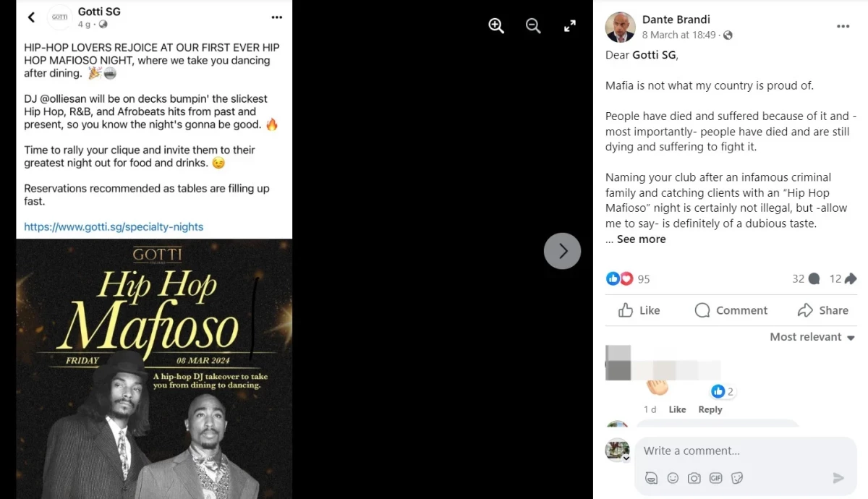
Task: Open avatar sticker comment option
Action: pyautogui.click(x=651, y=478)
